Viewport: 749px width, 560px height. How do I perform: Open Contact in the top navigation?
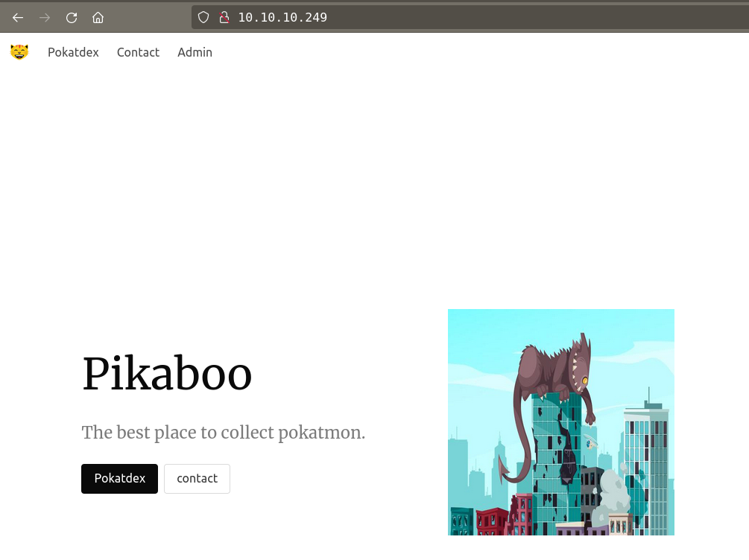pyautogui.click(x=138, y=52)
